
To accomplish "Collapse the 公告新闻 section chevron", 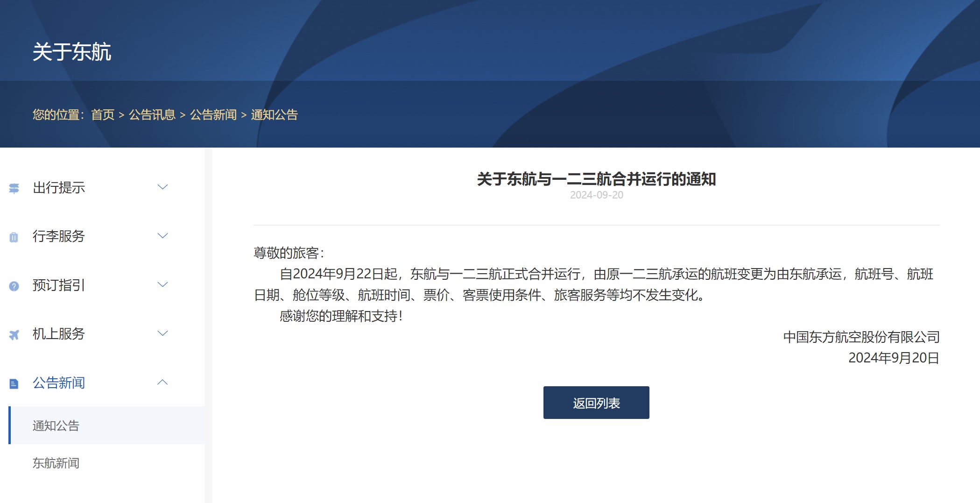I will pos(162,382).
